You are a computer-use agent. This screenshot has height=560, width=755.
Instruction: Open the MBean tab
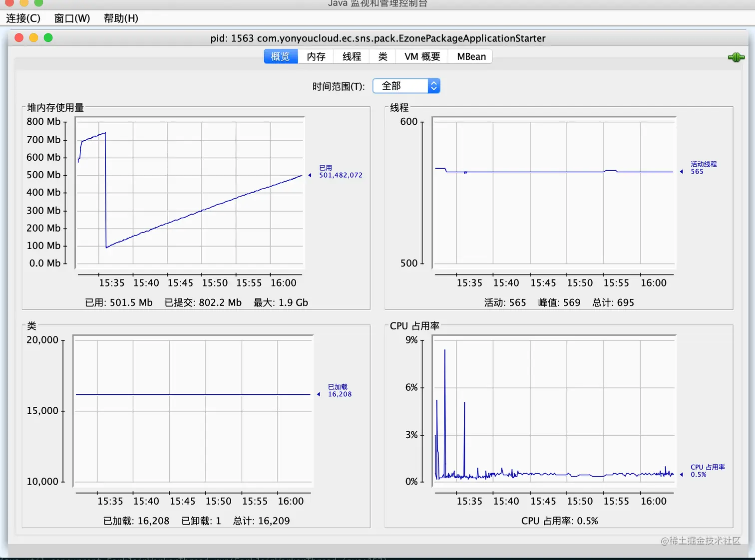471,56
